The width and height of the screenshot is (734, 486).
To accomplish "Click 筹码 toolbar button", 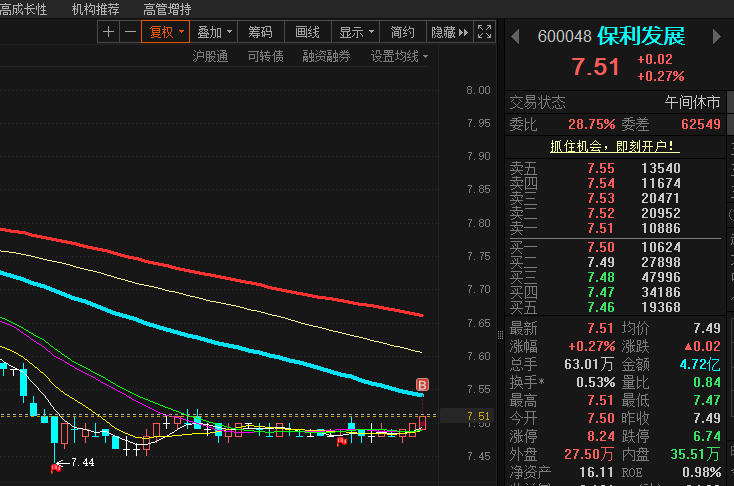I will pos(260,32).
